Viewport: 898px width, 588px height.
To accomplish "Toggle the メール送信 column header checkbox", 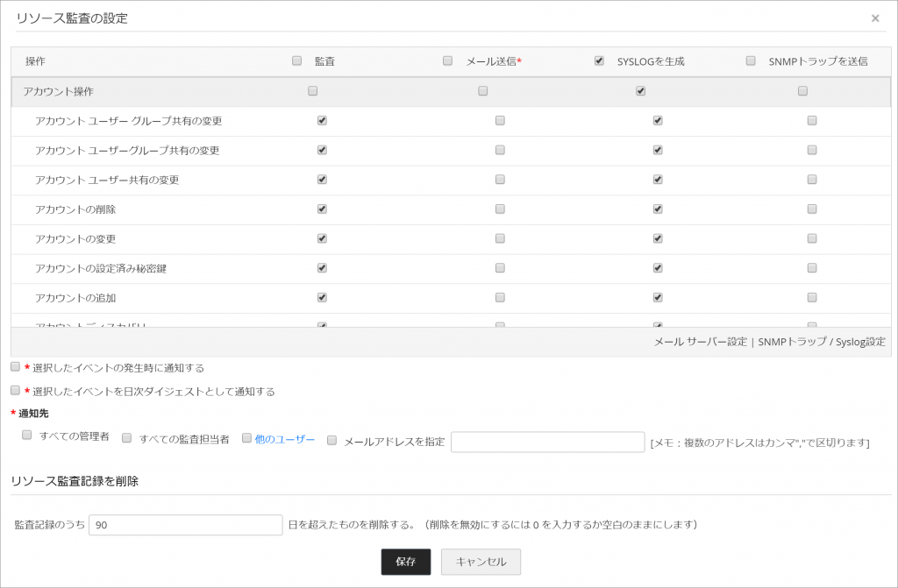I will pos(448,60).
